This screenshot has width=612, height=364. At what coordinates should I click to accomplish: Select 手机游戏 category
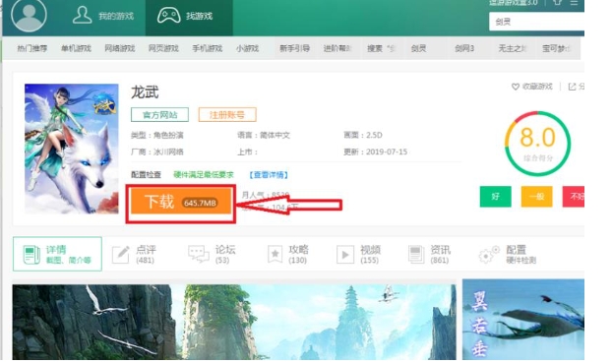click(207, 48)
